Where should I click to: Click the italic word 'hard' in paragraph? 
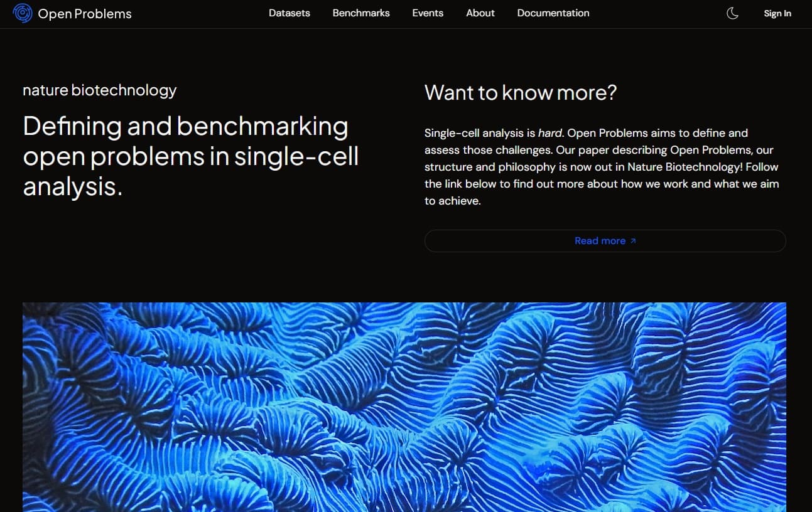coord(549,133)
